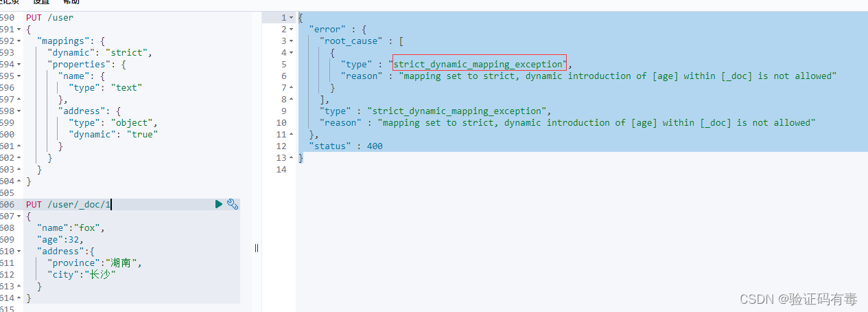Click the closing fold marker at editor line 604
Image resolution: width=868 pixels, height=312 pixels.
tap(19, 181)
